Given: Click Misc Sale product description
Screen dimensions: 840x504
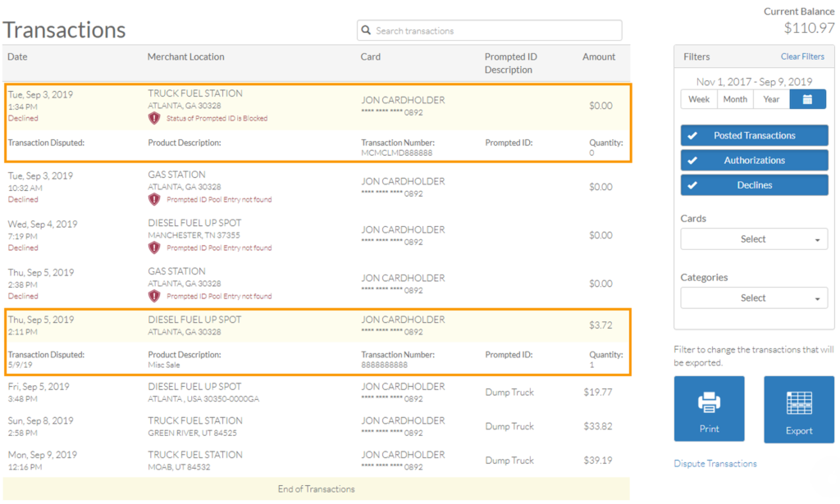Looking at the screenshot, I should [x=164, y=365].
